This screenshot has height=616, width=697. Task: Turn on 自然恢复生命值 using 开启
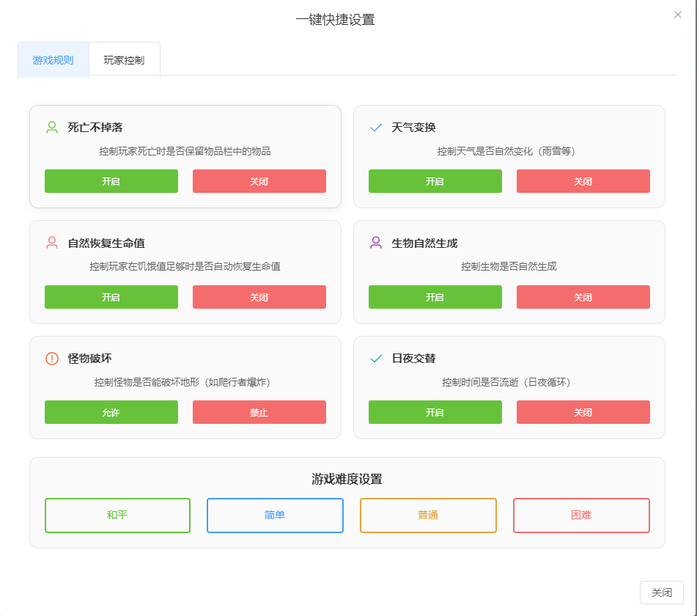click(x=111, y=297)
